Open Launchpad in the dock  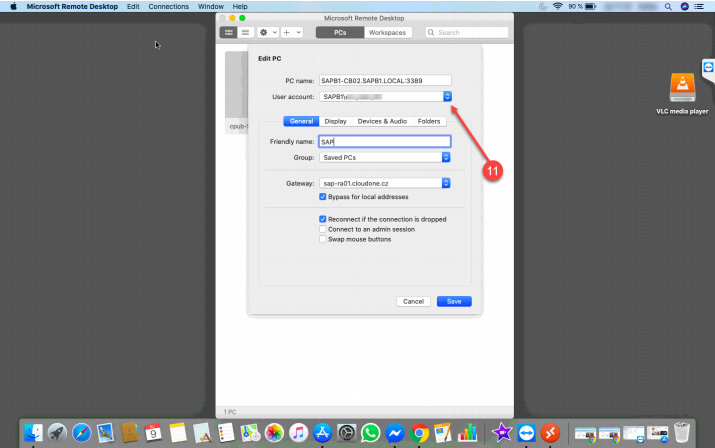coord(57,432)
